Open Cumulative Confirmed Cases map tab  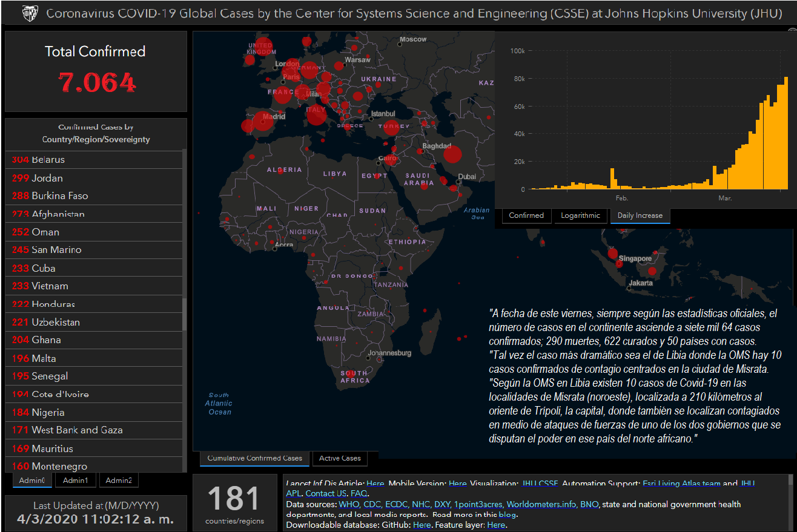pos(254,458)
